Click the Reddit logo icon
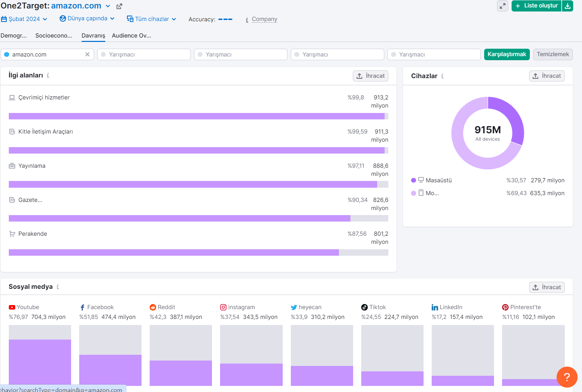The height and width of the screenshot is (392, 582). [x=153, y=307]
